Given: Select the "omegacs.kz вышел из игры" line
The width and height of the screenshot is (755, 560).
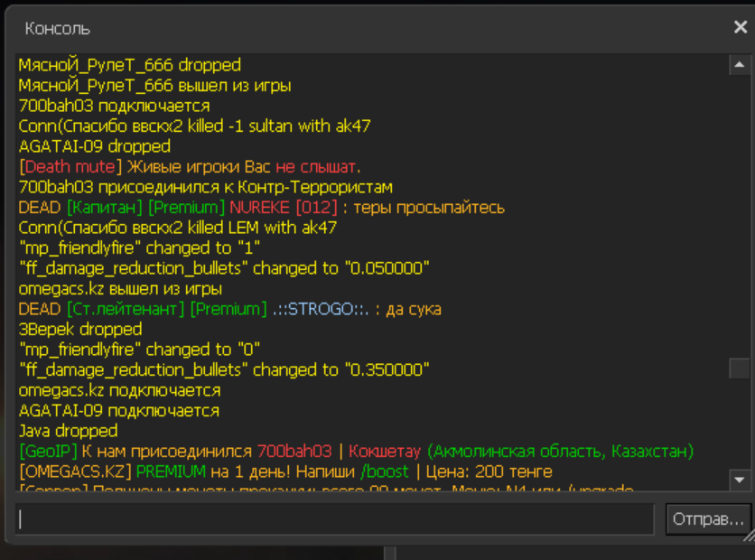Looking at the screenshot, I should (x=120, y=289).
